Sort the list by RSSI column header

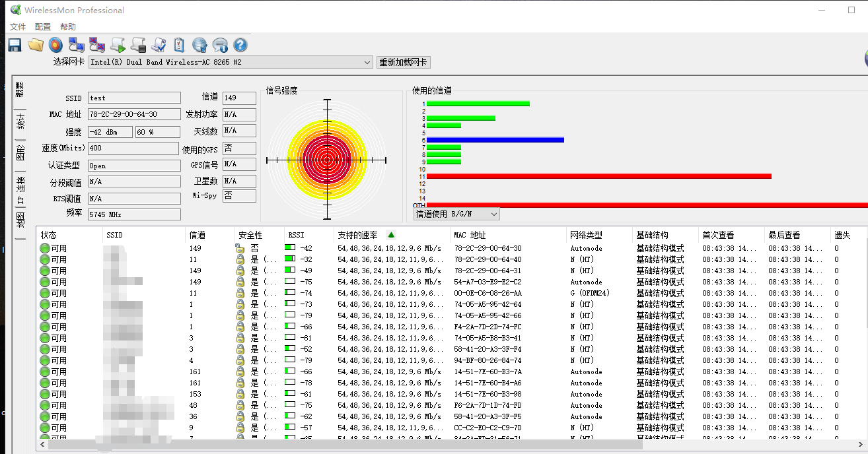pos(295,235)
